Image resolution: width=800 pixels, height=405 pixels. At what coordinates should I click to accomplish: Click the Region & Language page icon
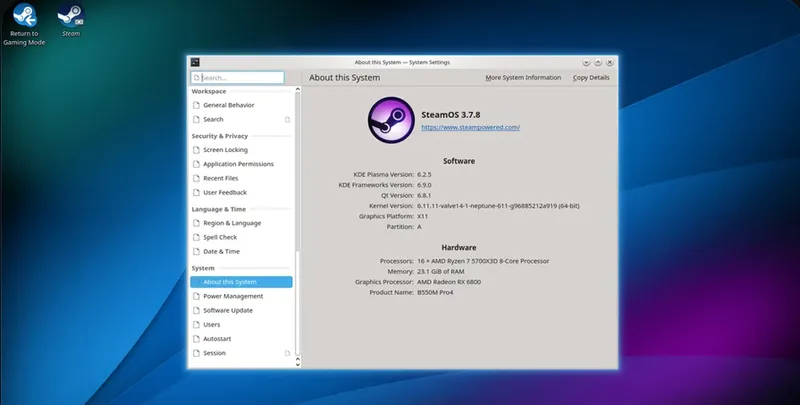point(196,223)
